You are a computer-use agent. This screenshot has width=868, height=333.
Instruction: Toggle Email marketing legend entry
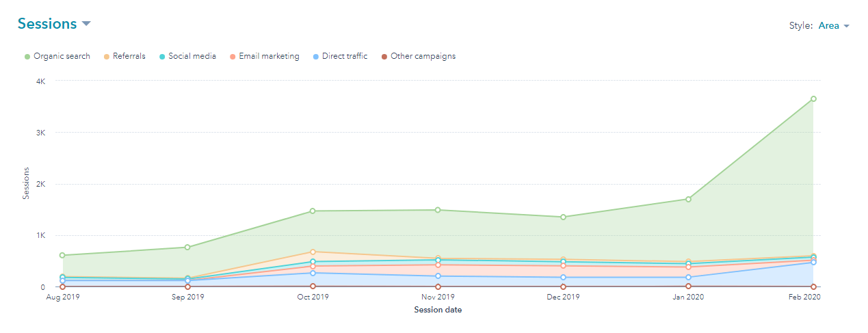(x=269, y=56)
